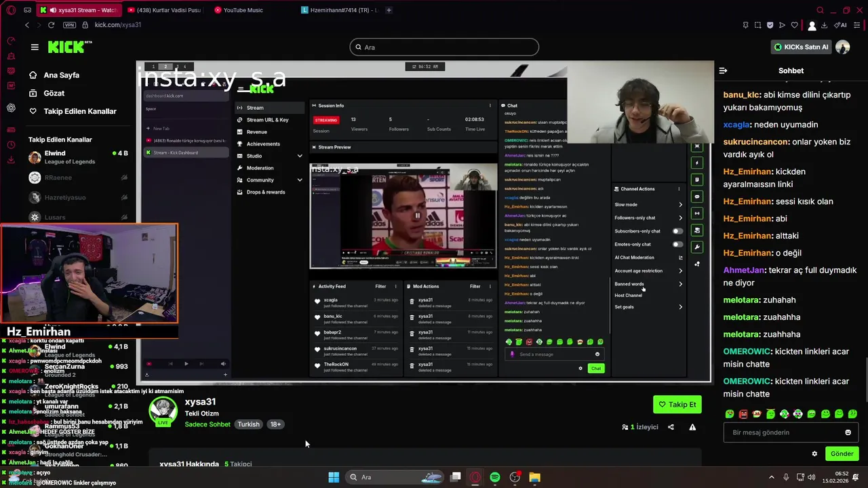Open File Explorer from the taskbar
The image size is (868, 488).
tap(535, 477)
